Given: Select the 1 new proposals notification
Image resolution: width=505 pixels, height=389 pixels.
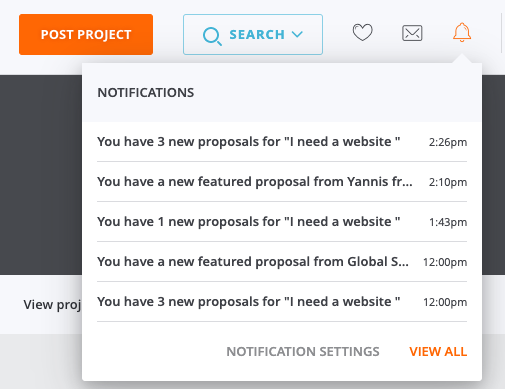Looking at the screenshot, I should [282, 222].
